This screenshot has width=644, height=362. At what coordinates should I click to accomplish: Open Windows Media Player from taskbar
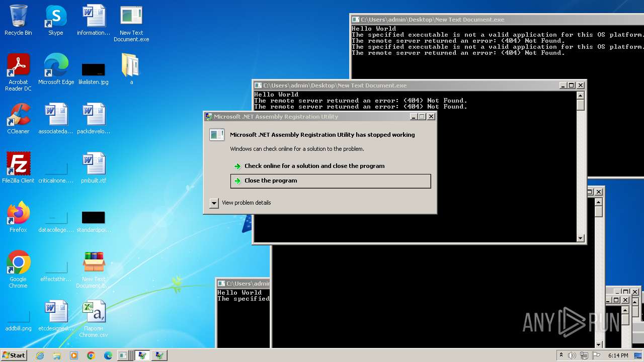click(74, 355)
